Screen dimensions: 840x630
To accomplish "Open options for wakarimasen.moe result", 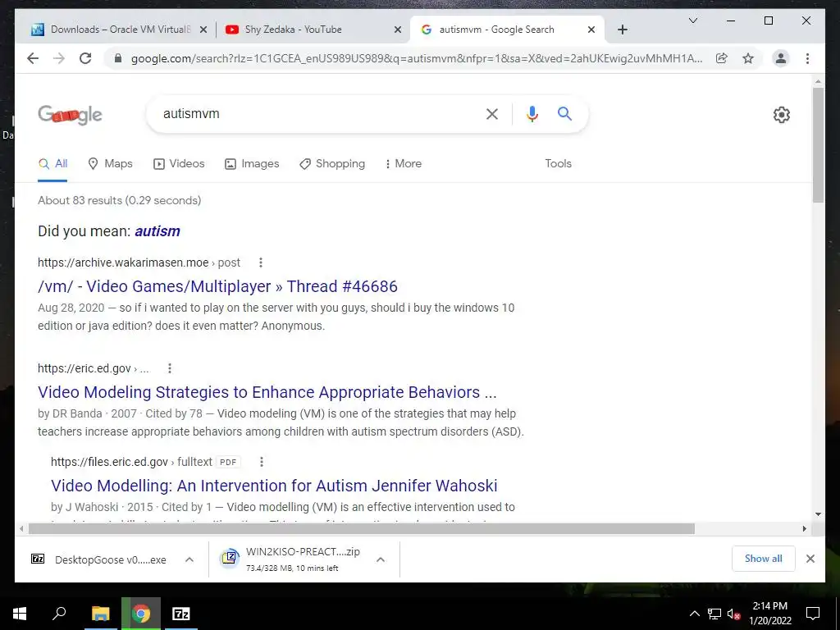I will click(x=260, y=262).
